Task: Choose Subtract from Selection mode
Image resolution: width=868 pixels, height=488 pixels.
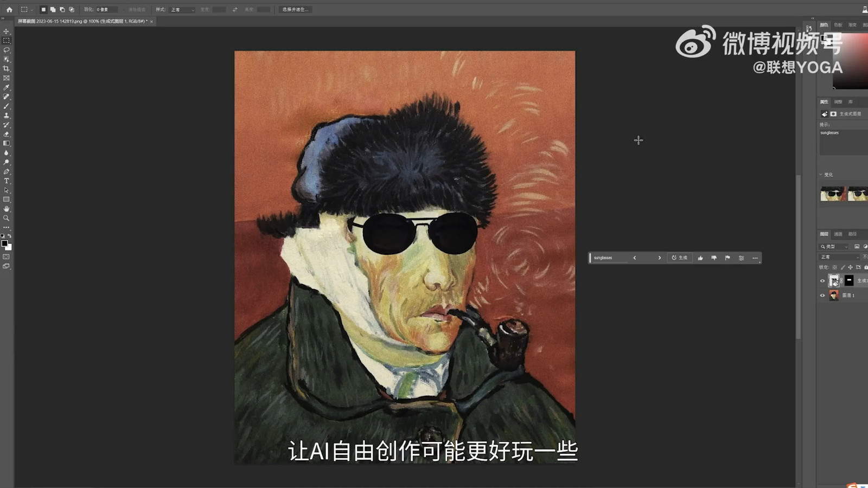Action: click(62, 9)
